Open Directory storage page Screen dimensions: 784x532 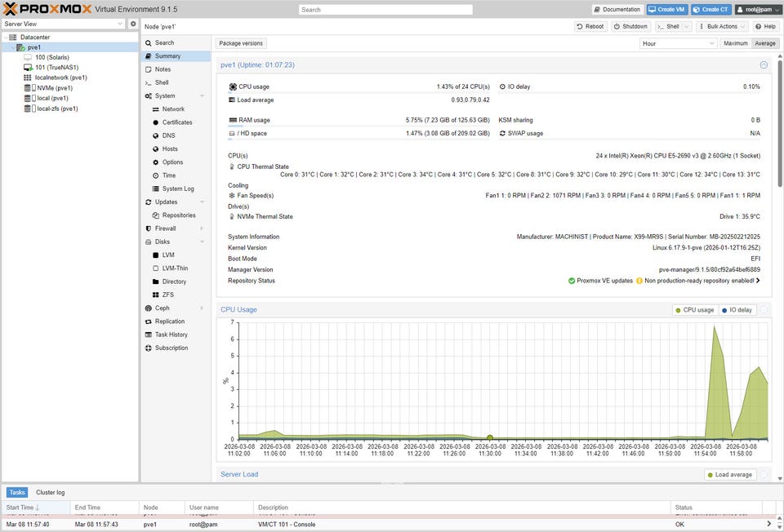point(176,282)
